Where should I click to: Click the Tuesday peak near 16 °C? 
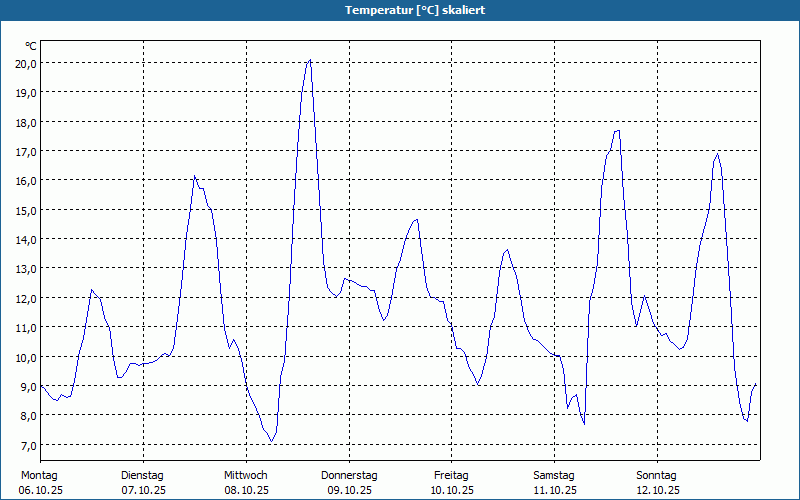[x=194, y=176]
